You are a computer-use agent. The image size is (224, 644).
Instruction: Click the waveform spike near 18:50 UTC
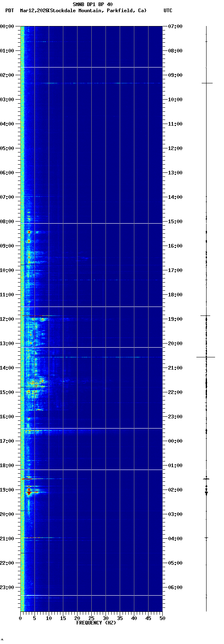206,315
